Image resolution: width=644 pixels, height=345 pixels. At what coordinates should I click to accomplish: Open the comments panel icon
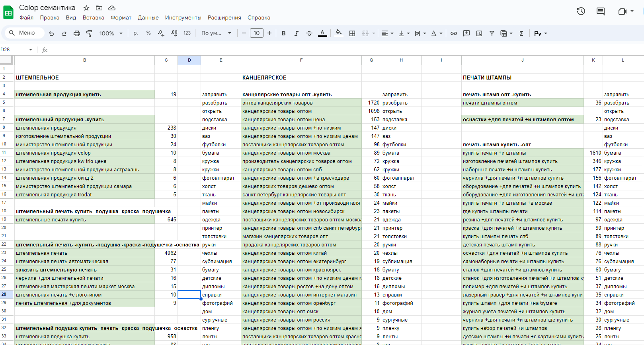601,11
